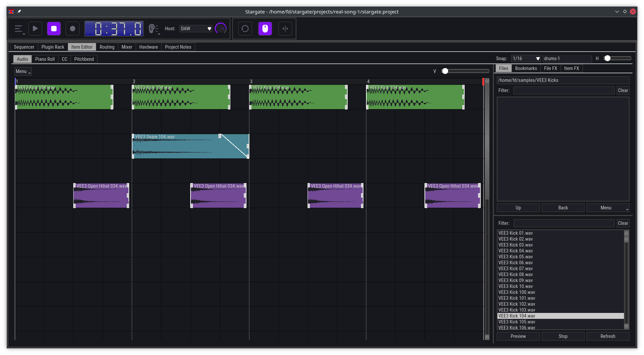Open the Bookmarks tab

point(526,68)
